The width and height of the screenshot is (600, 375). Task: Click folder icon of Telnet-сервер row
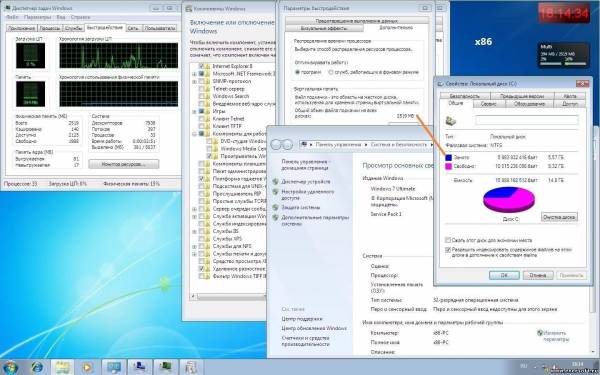207,89
